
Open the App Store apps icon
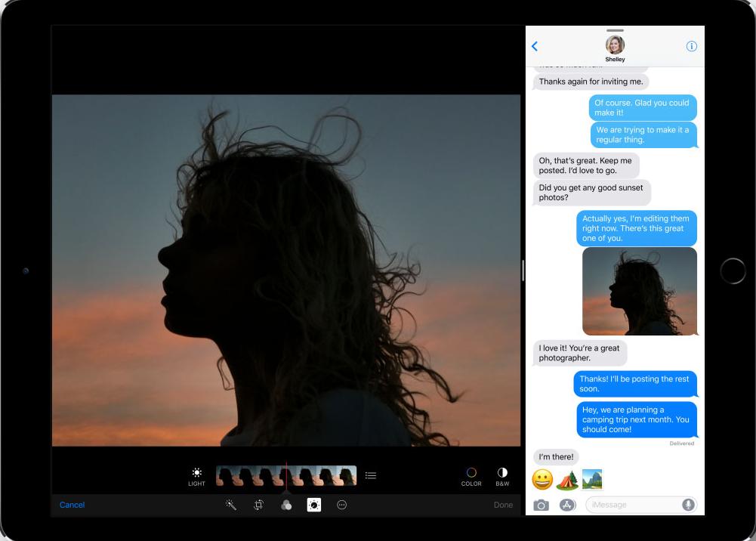[567, 505]
